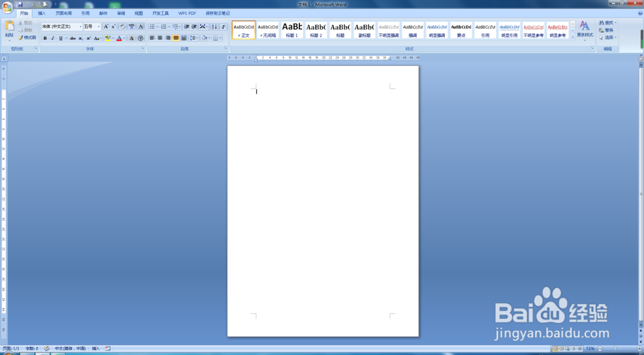Open the Phonetic Guide (變) tool
644x355 pixels.
point(131,26)
